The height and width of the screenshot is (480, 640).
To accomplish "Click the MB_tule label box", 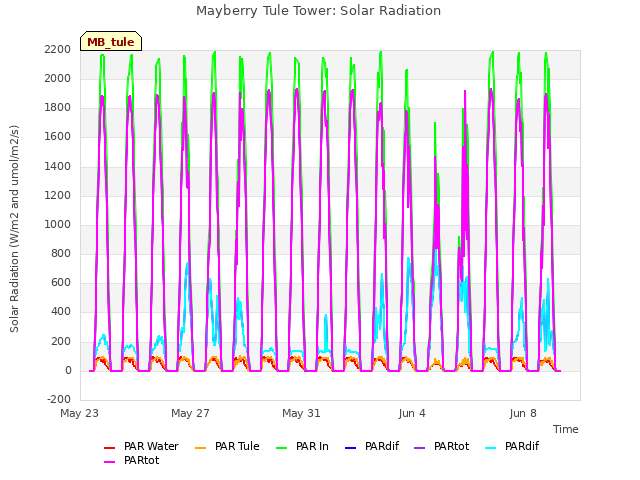I will tap(111, 41).
